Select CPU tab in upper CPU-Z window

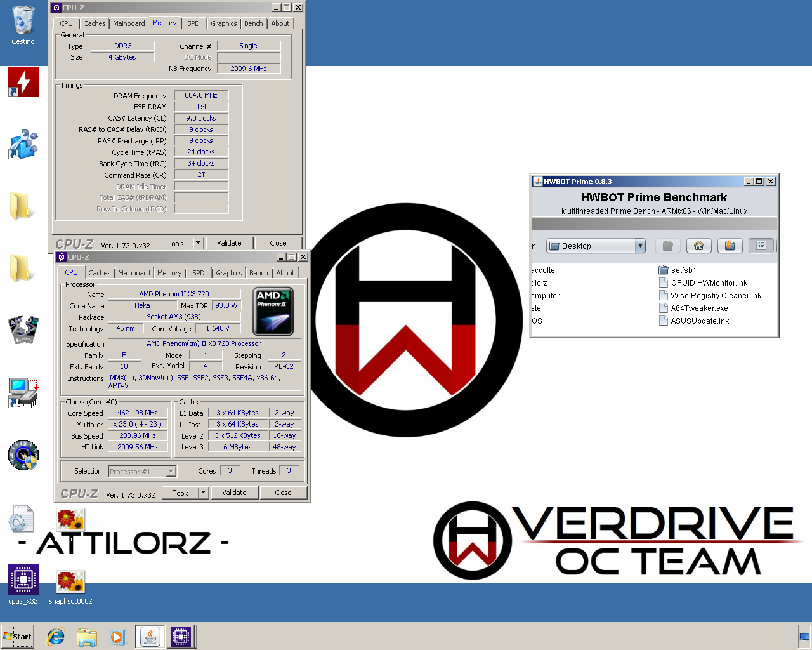click(x=67, y=23)
